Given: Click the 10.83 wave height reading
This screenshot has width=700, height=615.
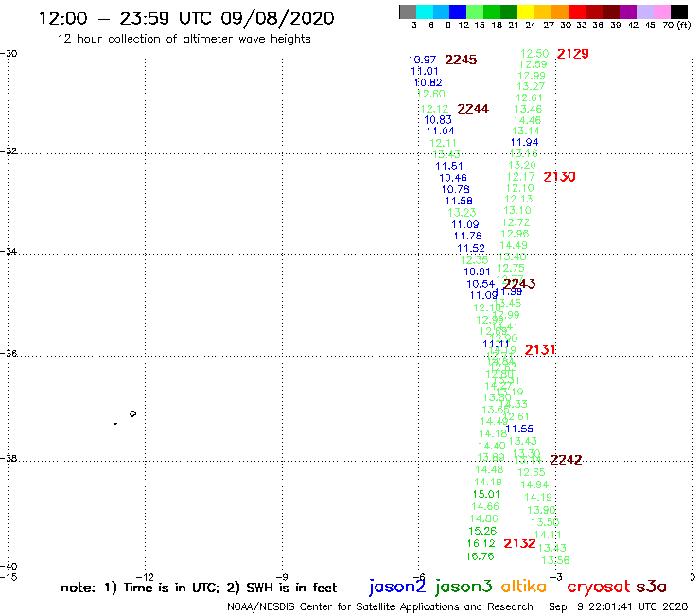Looking at the screenshot, I should 438,120.
